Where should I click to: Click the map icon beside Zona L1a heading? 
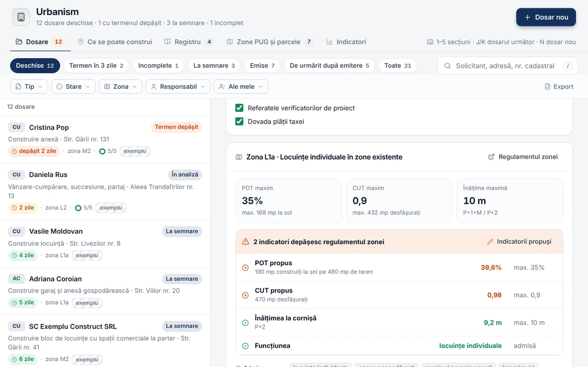tap(239, 157)
